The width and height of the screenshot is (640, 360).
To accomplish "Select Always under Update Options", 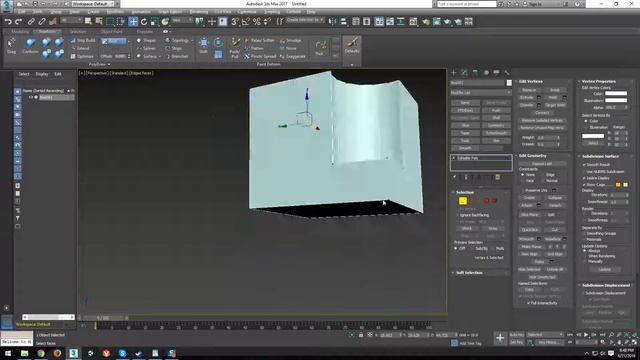I will click(x=585, y=251).
